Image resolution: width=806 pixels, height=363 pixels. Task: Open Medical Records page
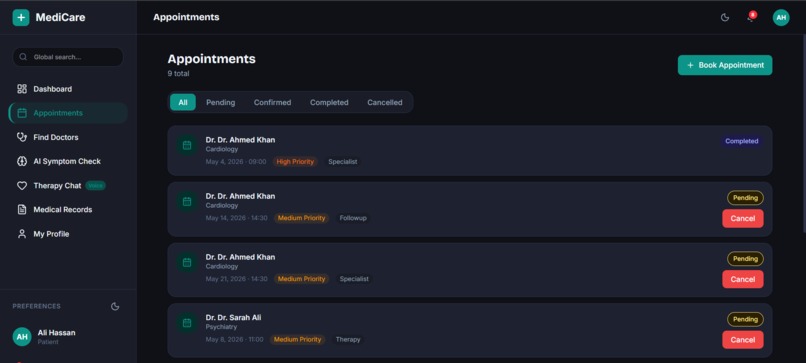coord(68,210)
